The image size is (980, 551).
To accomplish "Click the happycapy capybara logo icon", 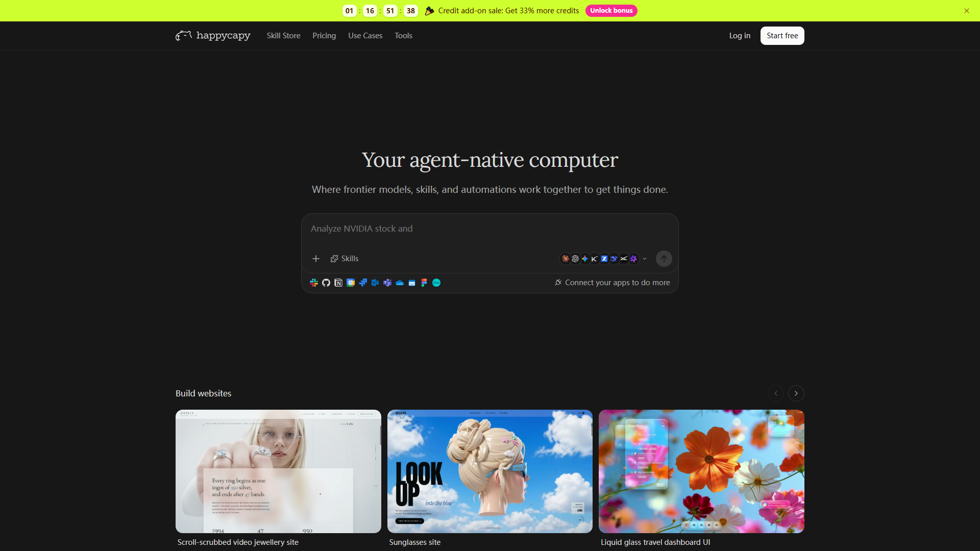I will [183, 36].
